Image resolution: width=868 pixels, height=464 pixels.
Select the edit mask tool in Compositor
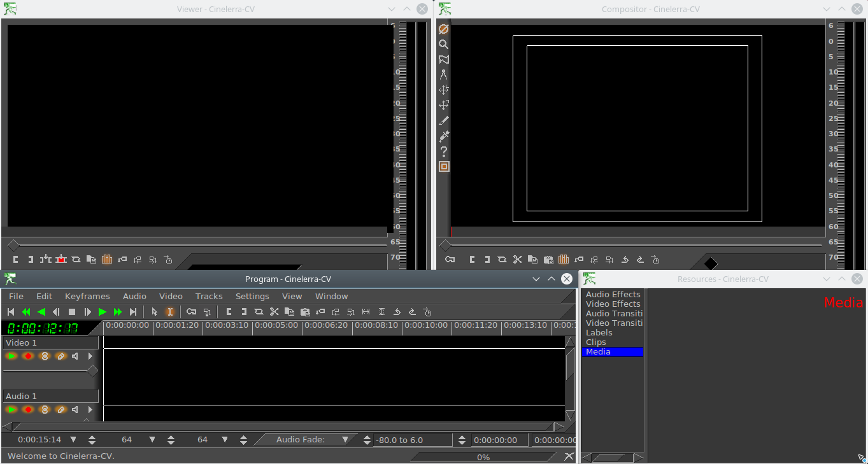(x=444, y=60)
